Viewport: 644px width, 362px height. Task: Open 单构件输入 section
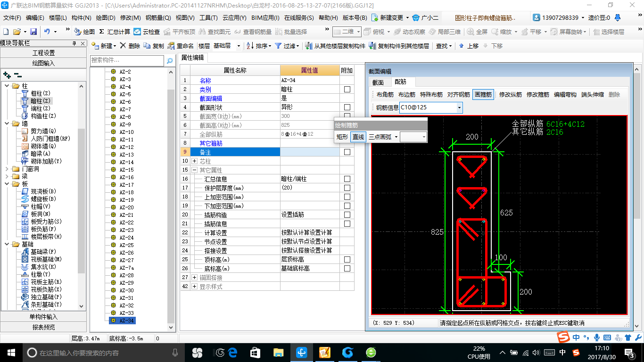click(43, 316)
